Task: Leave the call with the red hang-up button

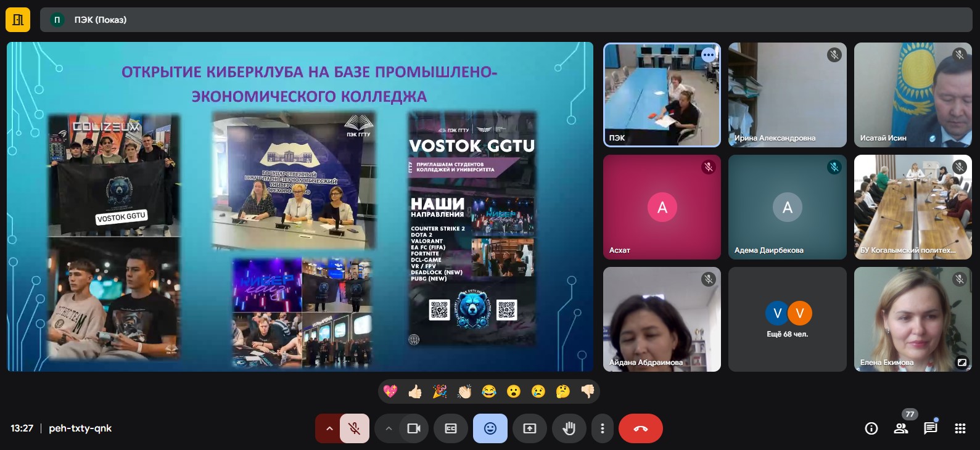Action: pyautogui.click(x=641, y=428)
